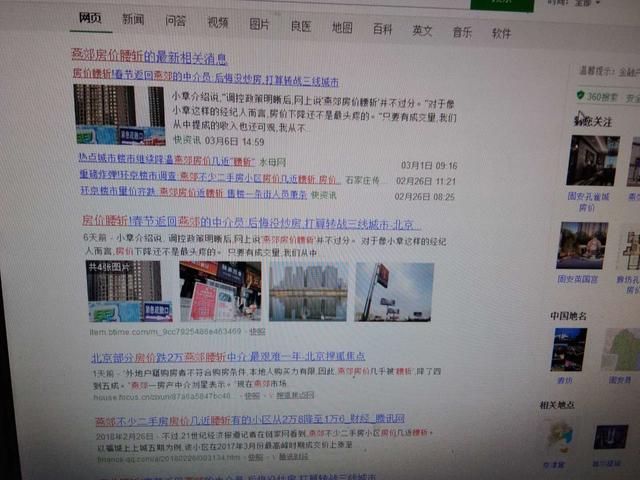Open result 燕郊不少二手房房价几近腰斩 腾讯网
640x480 pixels.
click(x=250, y=420)
